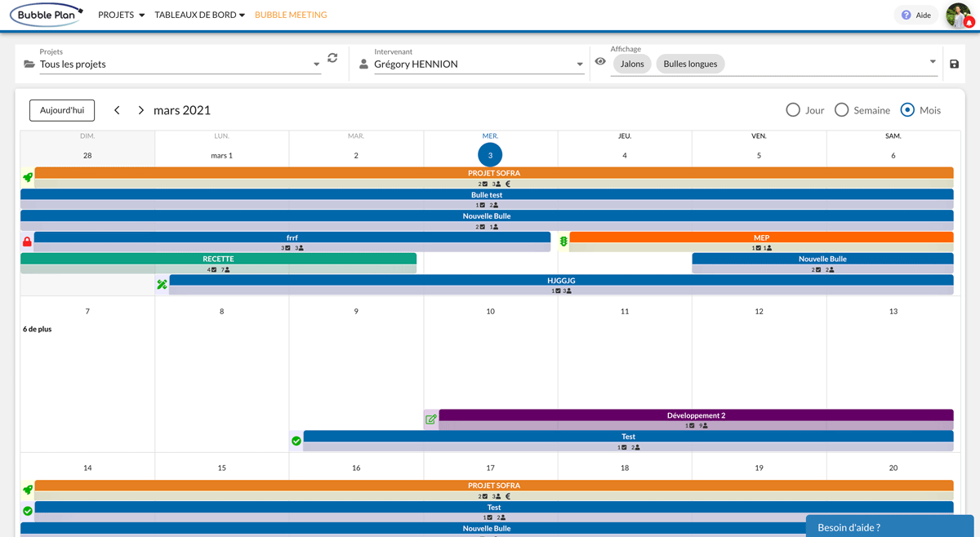
Task: Click the Bubble Plan logo
Action: (47, 15)
